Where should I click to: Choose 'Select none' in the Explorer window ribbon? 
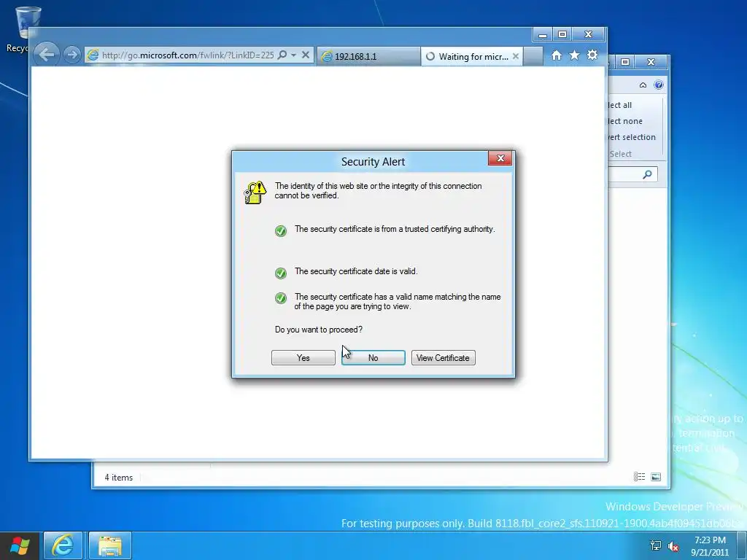pos(625,122)
